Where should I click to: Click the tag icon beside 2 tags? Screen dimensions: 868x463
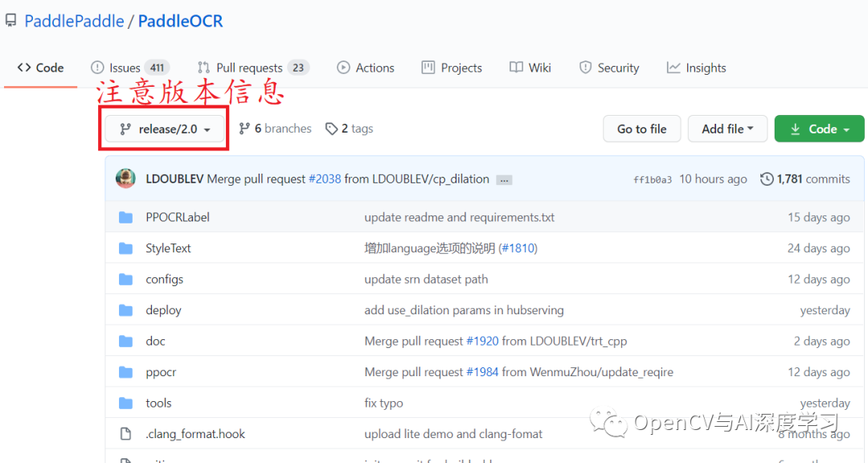coord(332,129)
